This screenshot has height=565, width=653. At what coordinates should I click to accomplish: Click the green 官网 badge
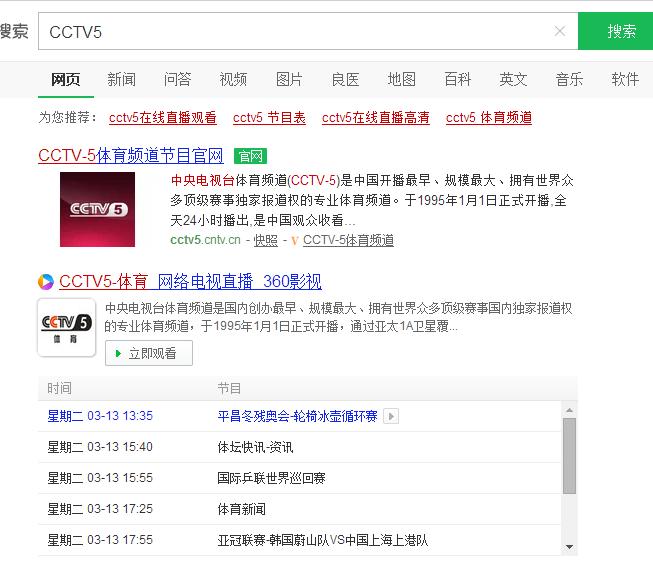[x=250, y=156]
